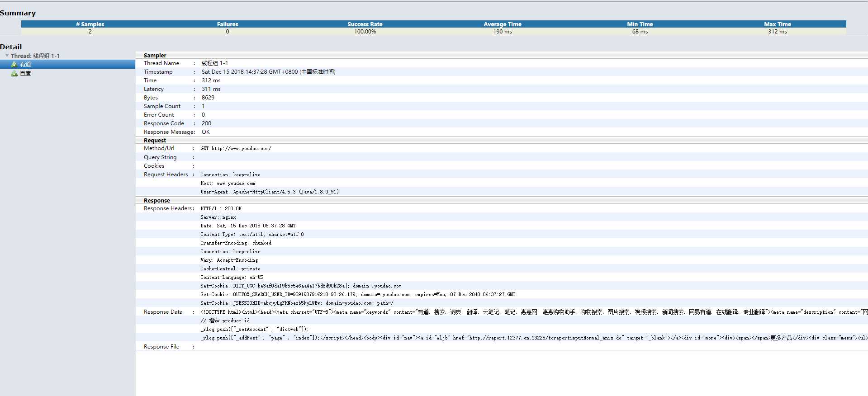Select the Set-Cookie JSESSIONID header line
The width and height of the screenshot is (868, 396).
coord(297,303)
